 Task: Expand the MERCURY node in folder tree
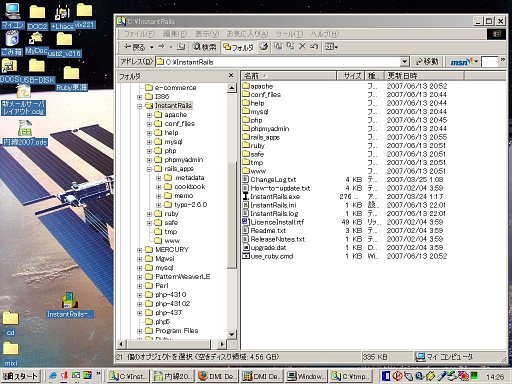[x=140, y=250]
